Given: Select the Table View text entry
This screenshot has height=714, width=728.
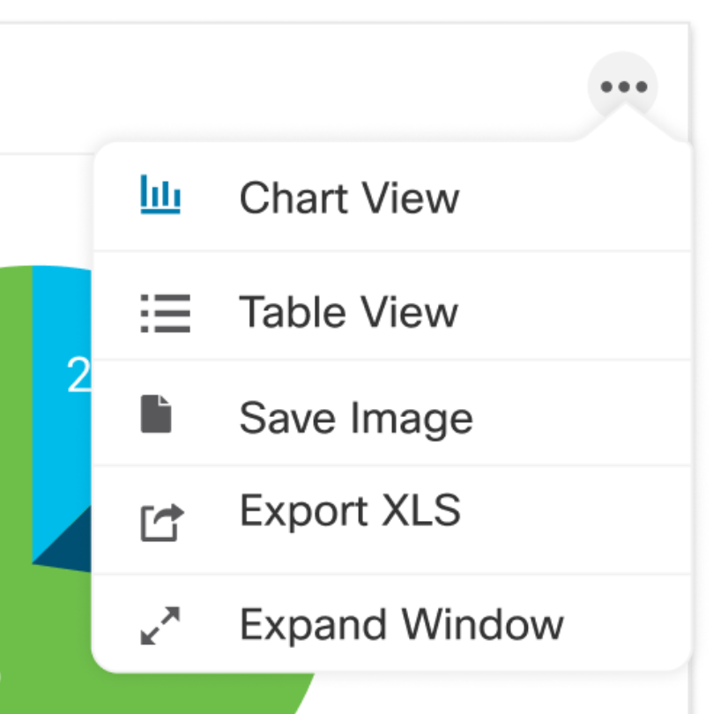Looking at the screenshot, I should coord(349,312).
